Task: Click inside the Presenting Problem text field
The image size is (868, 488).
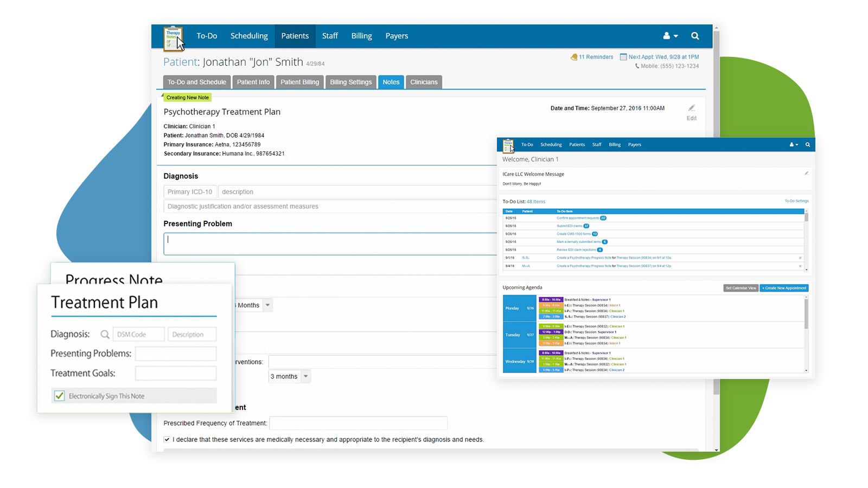Action: (325, 243)
